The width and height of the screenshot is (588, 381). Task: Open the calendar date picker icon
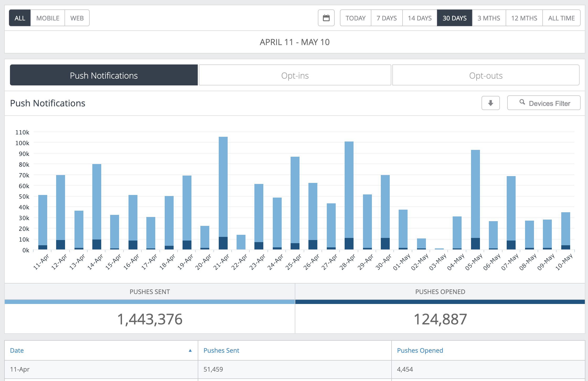point(326,18)
